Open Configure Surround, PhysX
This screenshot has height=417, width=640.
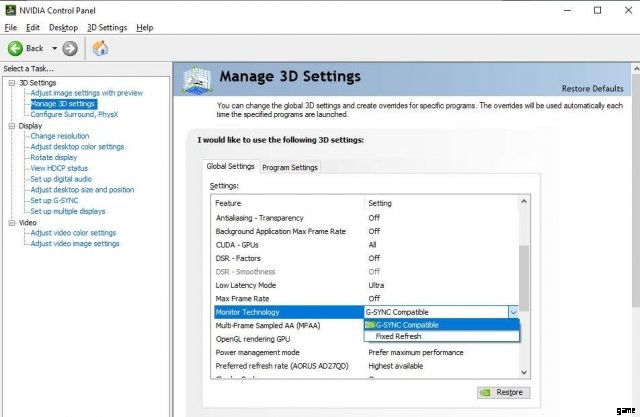click(74, 114)
